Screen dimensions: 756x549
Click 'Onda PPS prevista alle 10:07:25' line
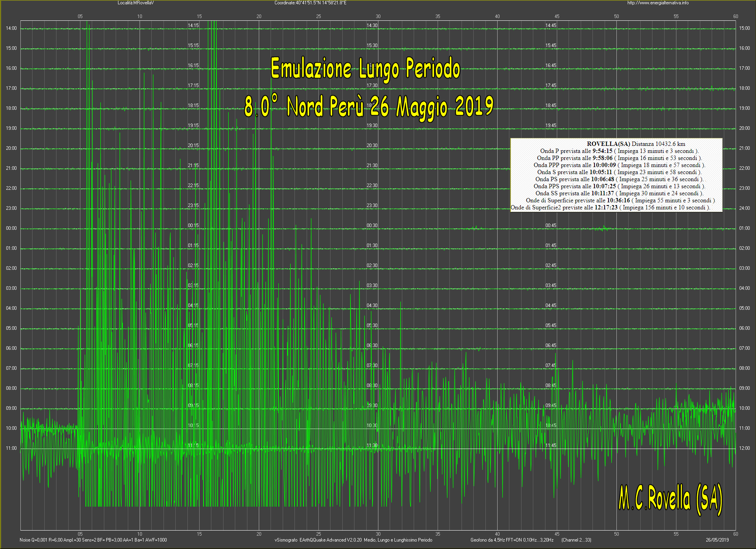tap(619, 186)
